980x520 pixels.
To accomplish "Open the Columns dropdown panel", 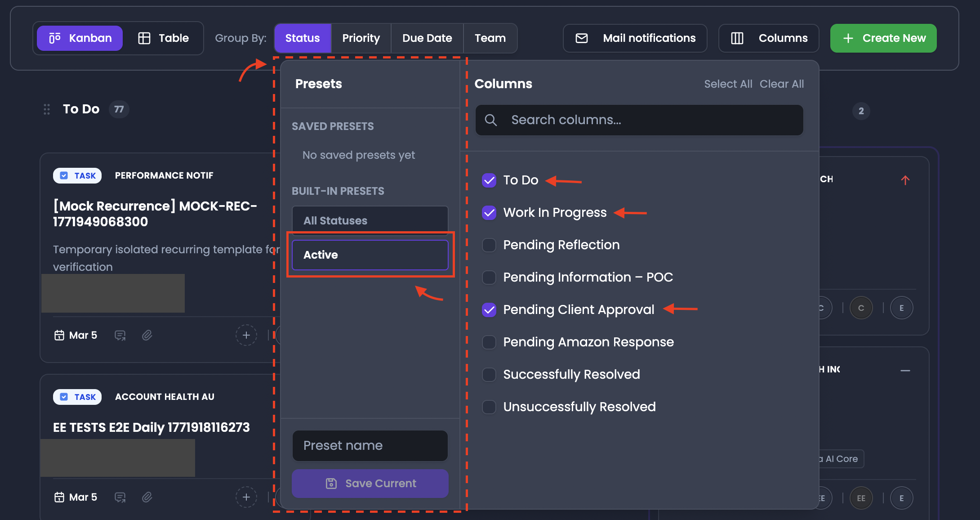I will point(769,38).
